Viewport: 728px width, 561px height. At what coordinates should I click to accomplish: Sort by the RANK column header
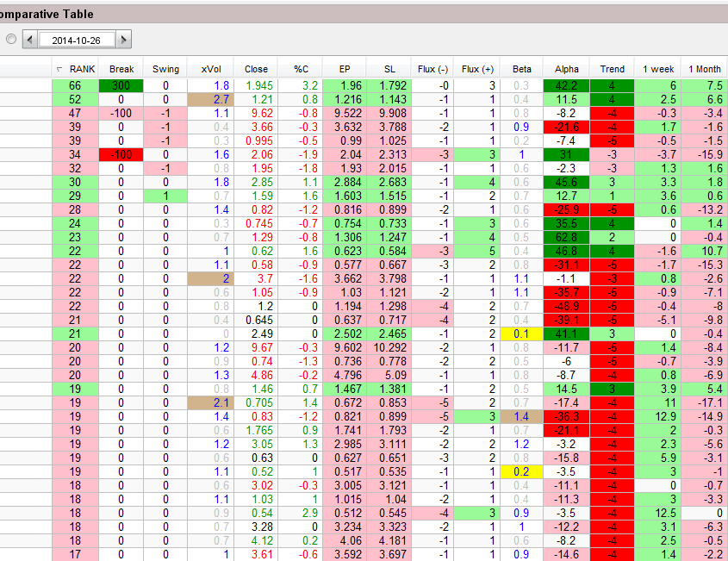[76, 69]
